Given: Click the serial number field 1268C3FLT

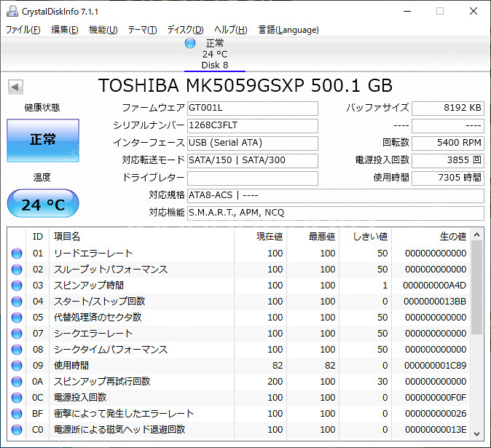Looking at the screenshot, I should coord(253,126).
